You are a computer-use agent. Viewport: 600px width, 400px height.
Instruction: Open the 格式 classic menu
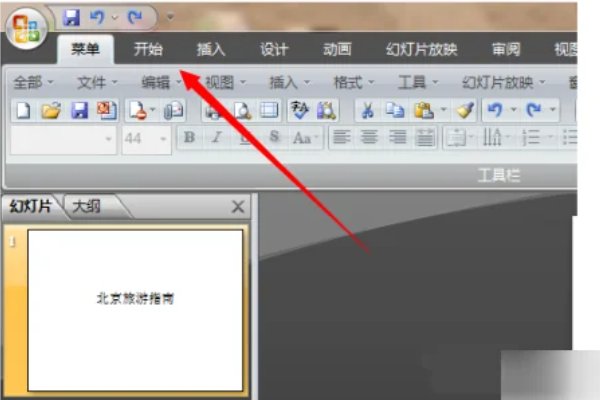354,82
